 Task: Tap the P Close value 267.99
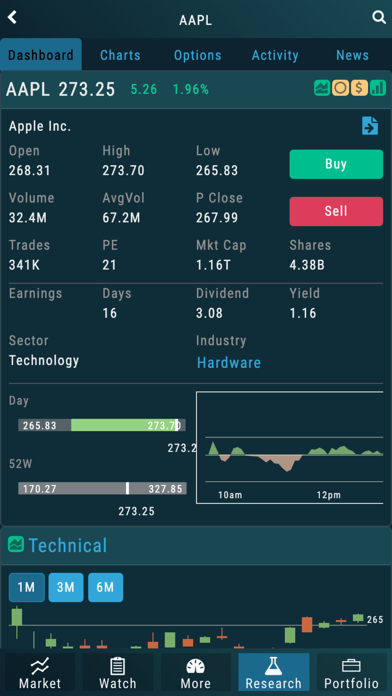click(217, 218)
